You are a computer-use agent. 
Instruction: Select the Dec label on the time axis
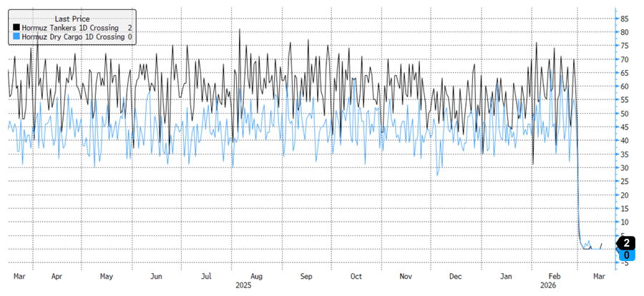455,275
